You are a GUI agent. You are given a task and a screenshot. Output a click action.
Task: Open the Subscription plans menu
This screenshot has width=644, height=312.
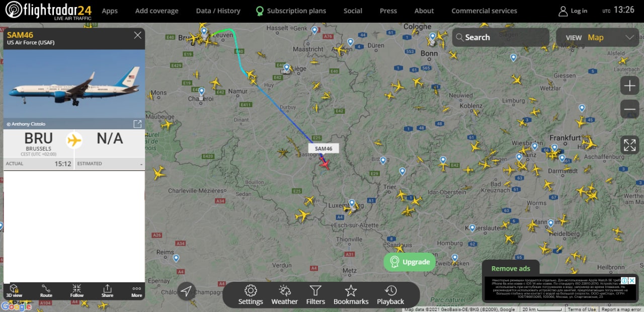point(291,11)
